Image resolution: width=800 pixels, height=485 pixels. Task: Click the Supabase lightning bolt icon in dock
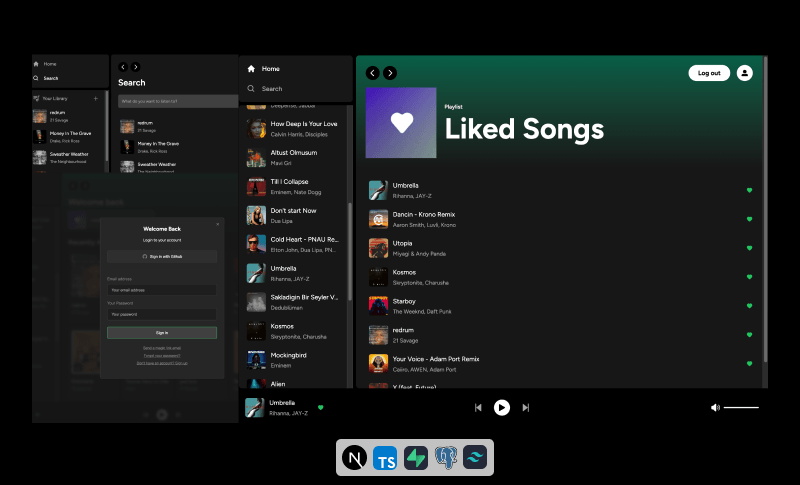pyautogui.click(x=416, y=458)
